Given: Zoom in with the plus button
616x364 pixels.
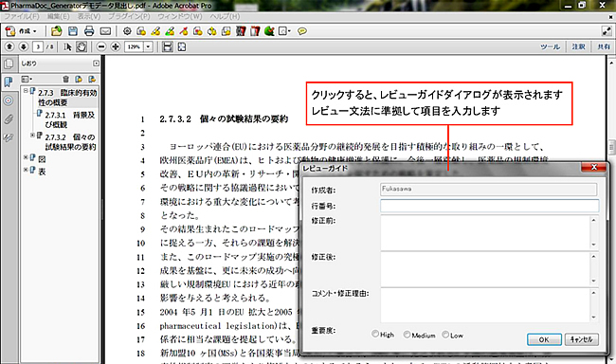Looking at the screenshot, I should (115, 46).
